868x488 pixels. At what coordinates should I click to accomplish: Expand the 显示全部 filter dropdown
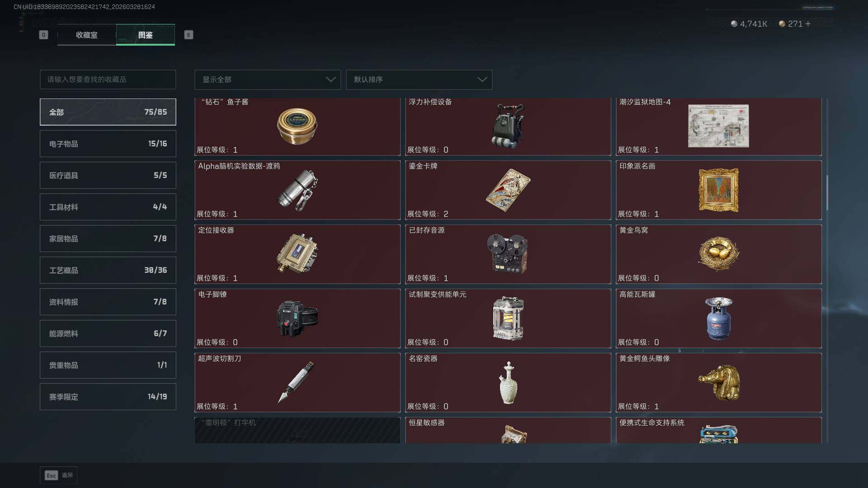268,80
